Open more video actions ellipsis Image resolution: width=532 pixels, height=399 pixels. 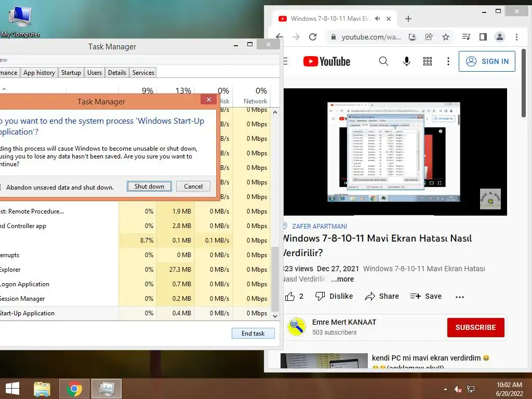coord(460,297)
